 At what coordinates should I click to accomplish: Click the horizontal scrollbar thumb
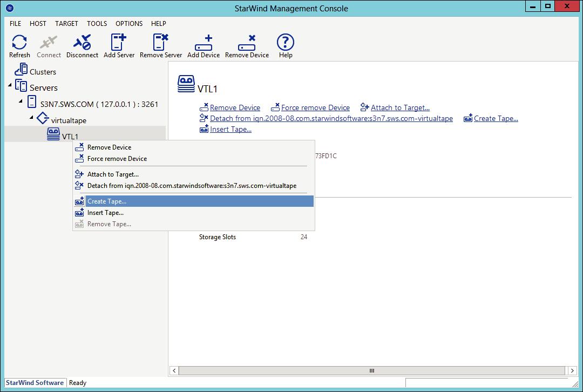[371, 370]
